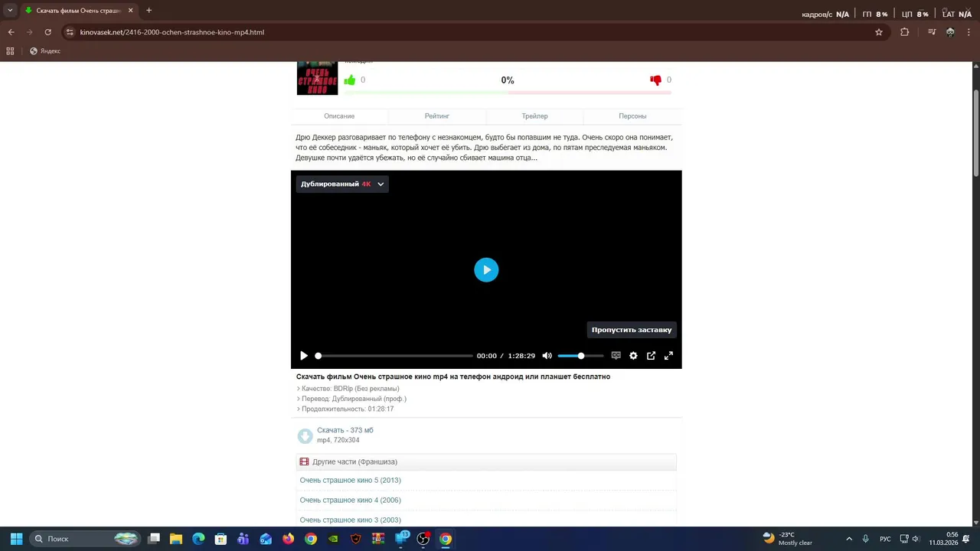
Task: Reload the page with refresh icon
Action: tap(47, 32)
